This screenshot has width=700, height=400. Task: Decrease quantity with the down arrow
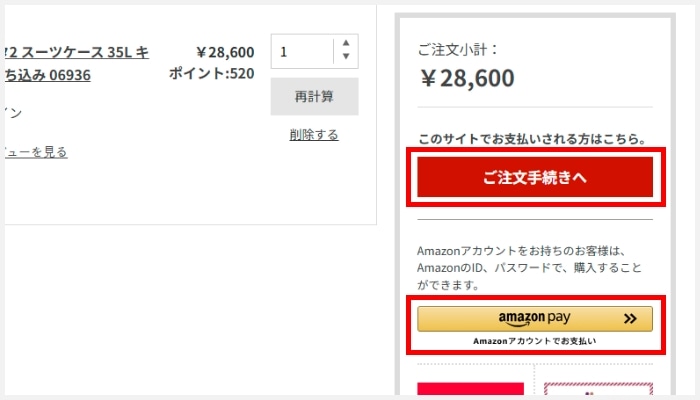346,58
